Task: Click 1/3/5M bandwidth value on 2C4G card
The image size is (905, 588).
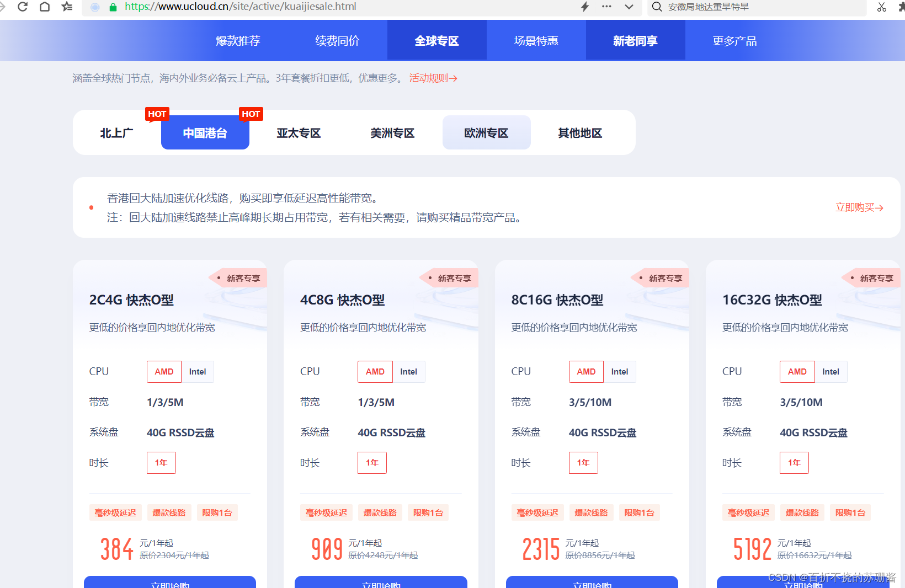Action: click(x=165, y=402)
